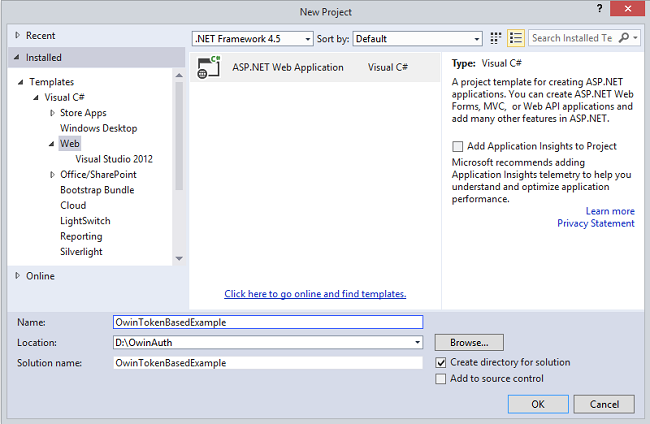Click the search magnifier icon

click(x=625, y=38)
